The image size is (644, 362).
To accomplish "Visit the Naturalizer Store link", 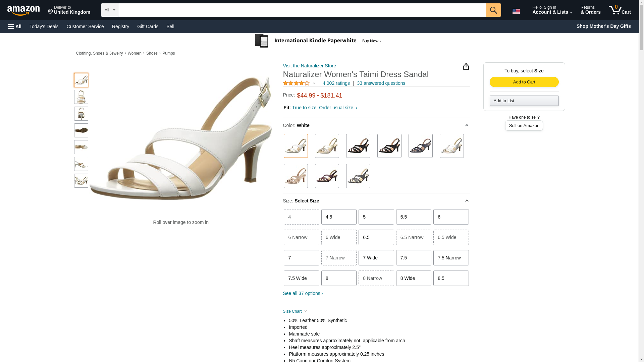I will pos(309,66).
